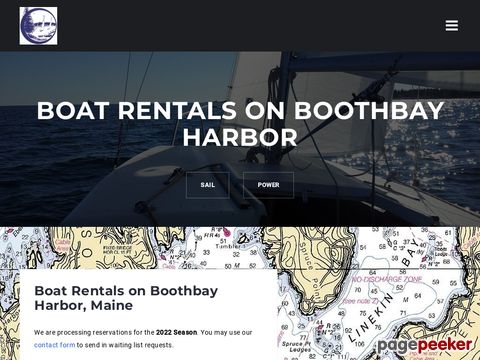Open the Power rentals button
The image size is (480, 360).
pos(268,185)
